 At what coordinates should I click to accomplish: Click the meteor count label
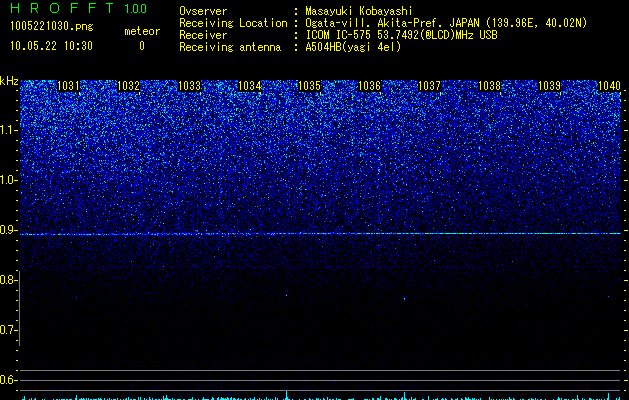[142, 31]
